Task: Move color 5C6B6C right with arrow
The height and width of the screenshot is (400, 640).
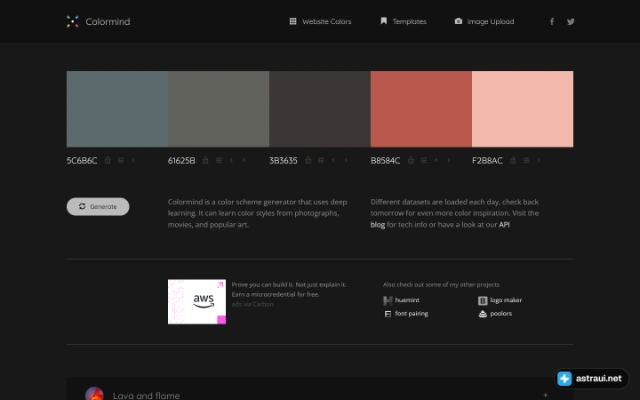Action: (133, 160)
